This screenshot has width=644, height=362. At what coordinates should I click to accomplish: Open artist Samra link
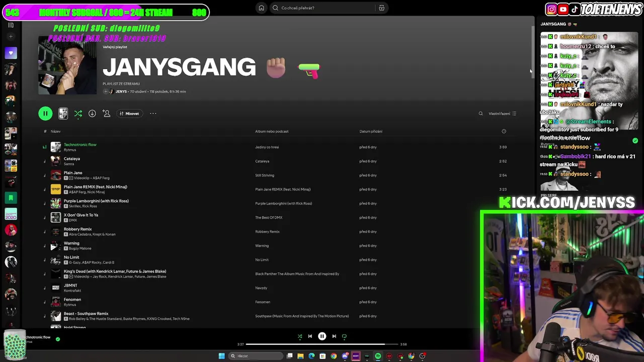pyautogui.click(x=69, y=164)
